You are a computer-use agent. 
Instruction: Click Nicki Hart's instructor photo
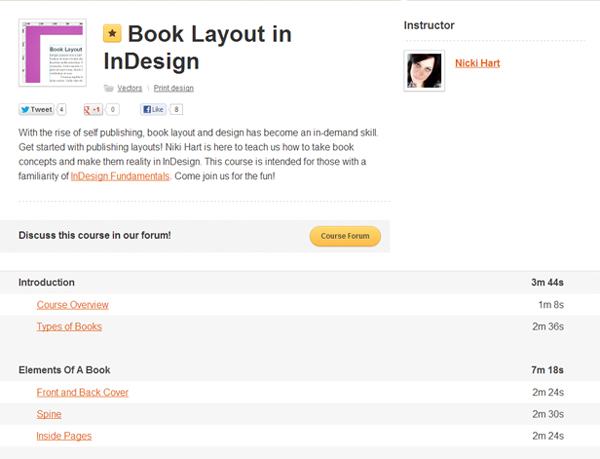423,71
